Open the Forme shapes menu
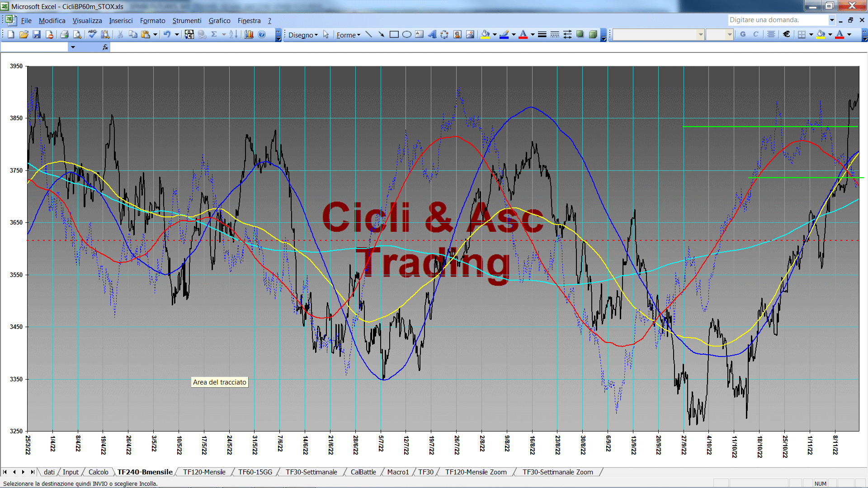The width and height of the screenshot is (868, 488). click(x=348, y=35)
